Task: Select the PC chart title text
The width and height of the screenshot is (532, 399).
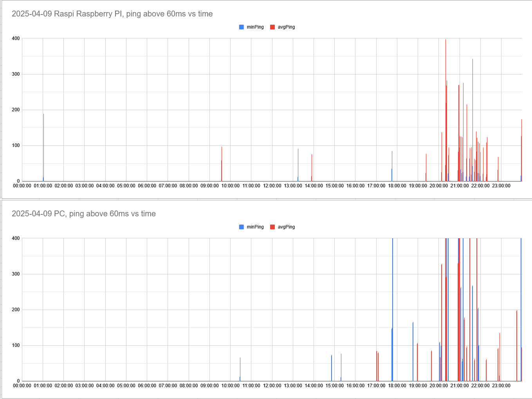Action: (83, 214)
